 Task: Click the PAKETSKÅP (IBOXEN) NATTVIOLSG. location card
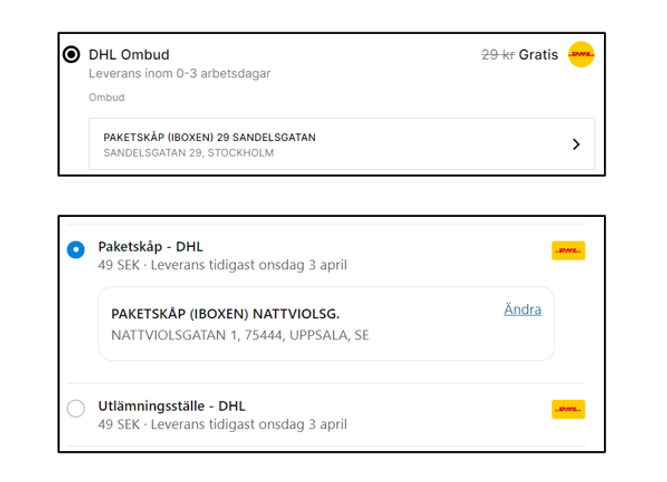[x=326, y=324]
